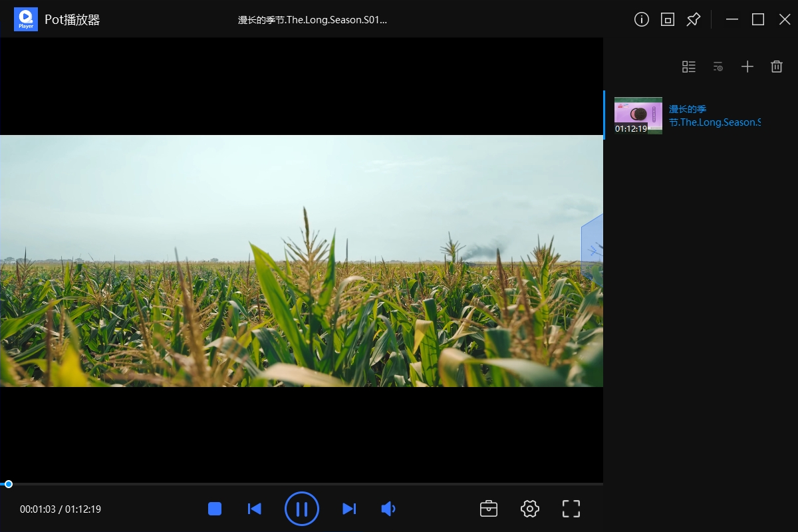Click the seek bar handle

click(9, 484)
